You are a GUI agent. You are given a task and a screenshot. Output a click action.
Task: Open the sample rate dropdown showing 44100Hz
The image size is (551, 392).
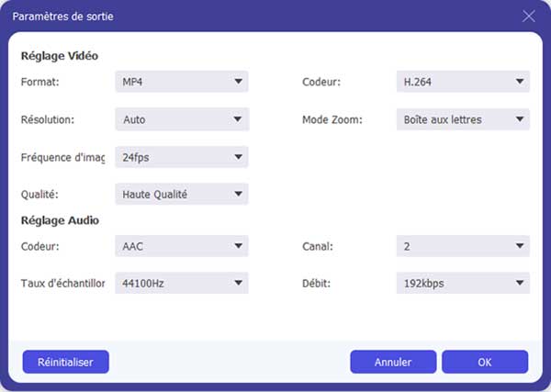[182, 284]
